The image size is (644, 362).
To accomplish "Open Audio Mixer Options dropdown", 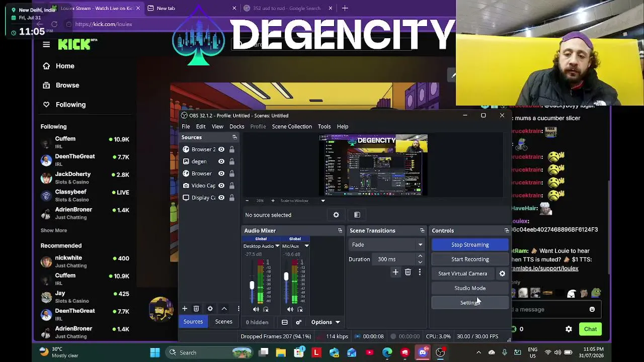I will 326,322.
